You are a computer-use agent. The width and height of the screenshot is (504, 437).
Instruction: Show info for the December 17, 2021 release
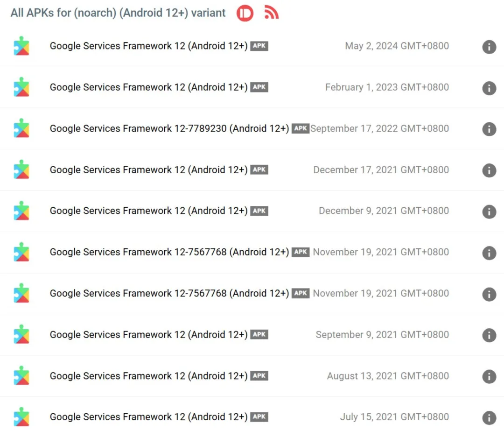point(489,170)
